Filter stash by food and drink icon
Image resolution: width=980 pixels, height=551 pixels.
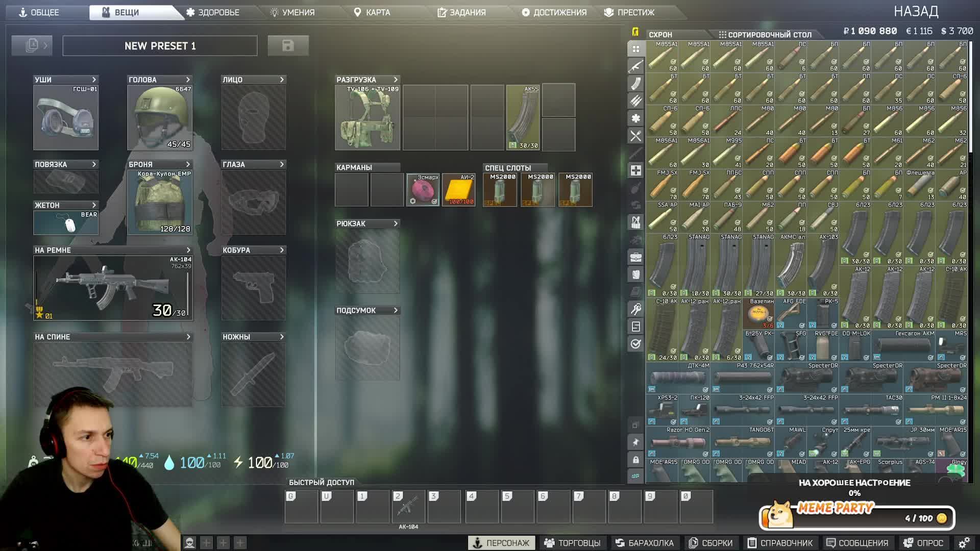click(x=635, y=136)
